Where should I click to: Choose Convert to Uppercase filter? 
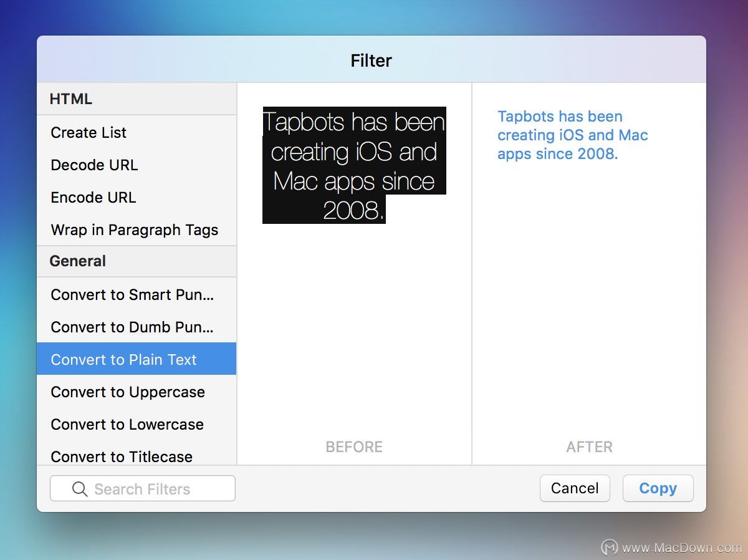137,392
